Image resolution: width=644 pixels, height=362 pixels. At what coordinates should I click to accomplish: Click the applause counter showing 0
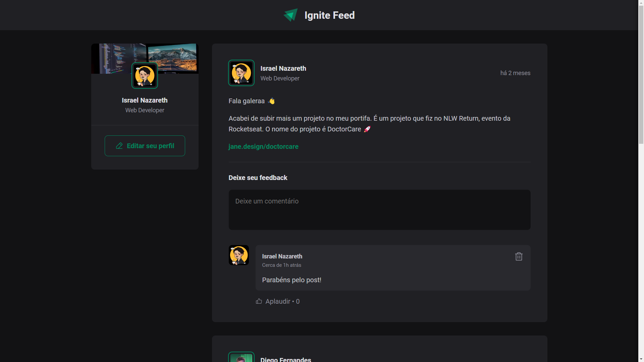click(298, 301)
